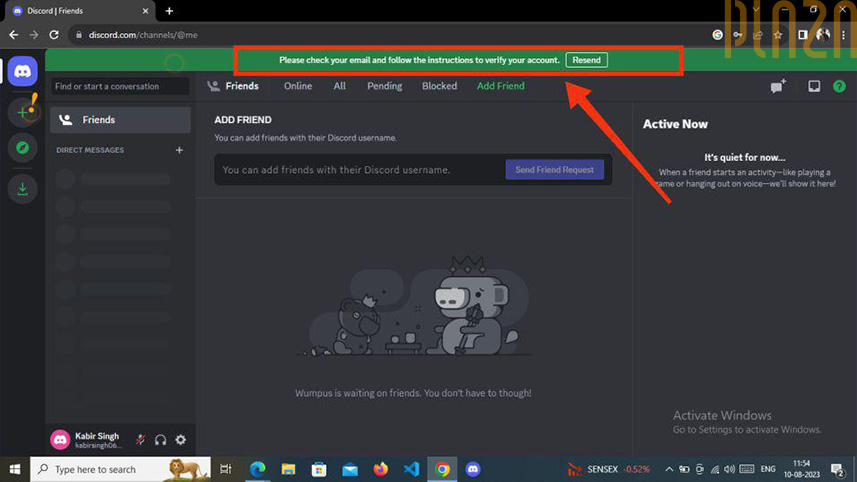The height and width of the screenshot is (482, 857).
Task: Select Add Friend tab
Action: (501, 86)
